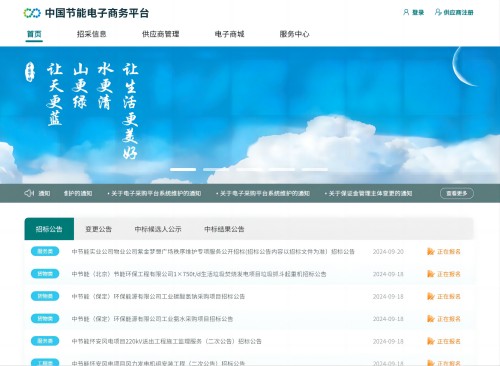Click the 通知 label in the notice bar
The image size is (500, 366).
tap(44, 193)
